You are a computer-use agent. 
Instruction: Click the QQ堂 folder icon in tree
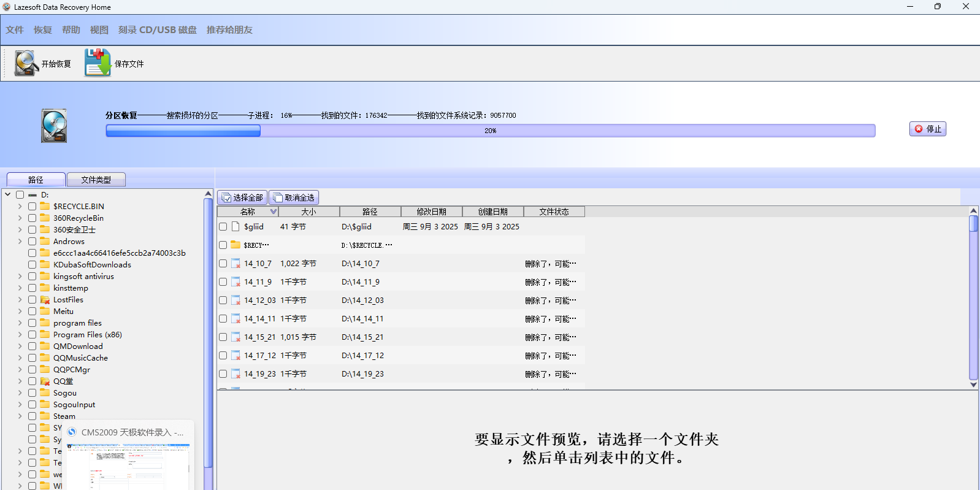click(x=45, y=381)
